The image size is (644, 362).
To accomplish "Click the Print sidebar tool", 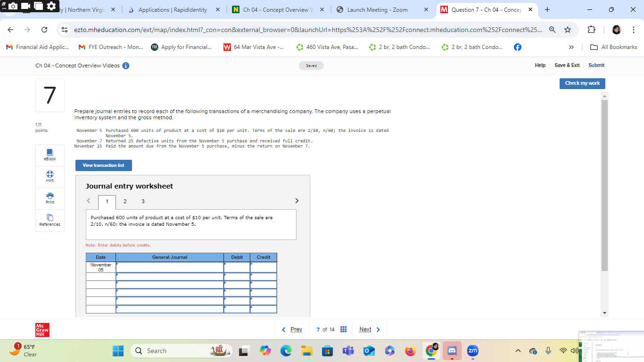I will [50, 198].
